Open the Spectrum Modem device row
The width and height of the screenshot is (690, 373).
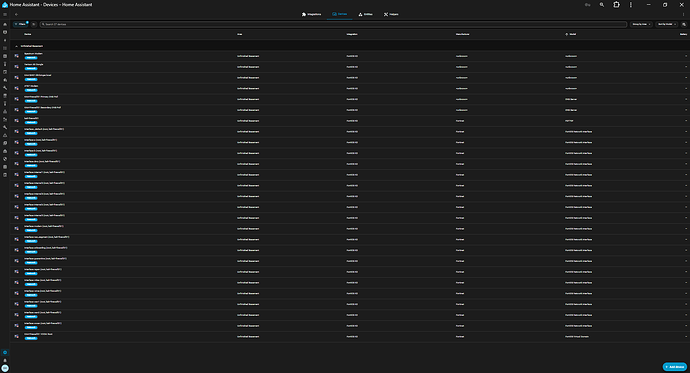click(350, 56)
